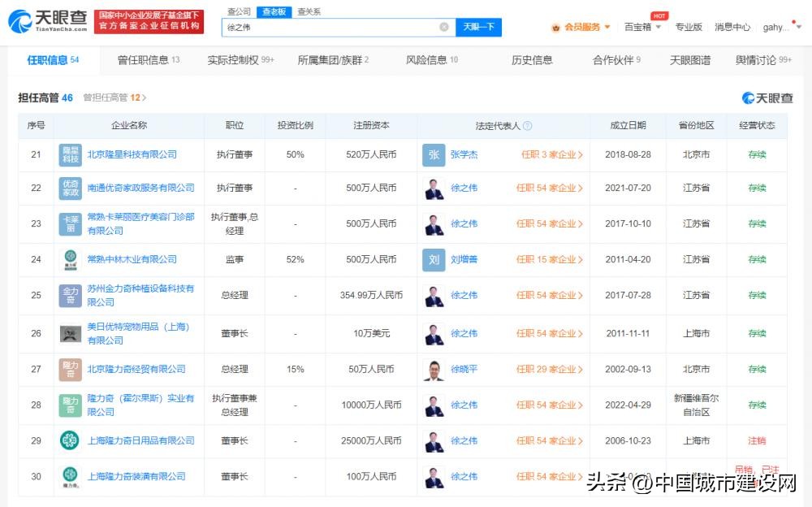Viewport: 812px width, 507px height.
Task: Expand the 百宝箱 dropdown
Action: pyautogui.click(x=642, y=27)
